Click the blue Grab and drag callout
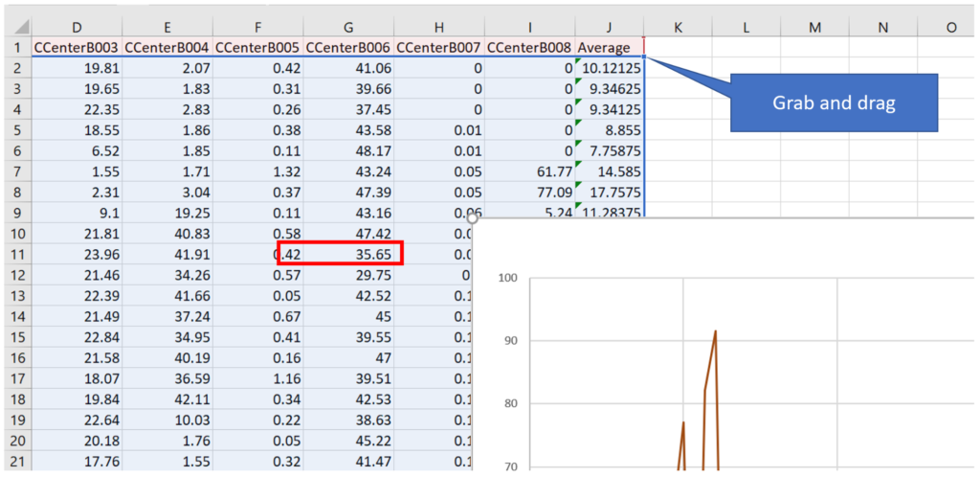Image resolution: width=980 pixels, height=477 pixels. (833, 103)
